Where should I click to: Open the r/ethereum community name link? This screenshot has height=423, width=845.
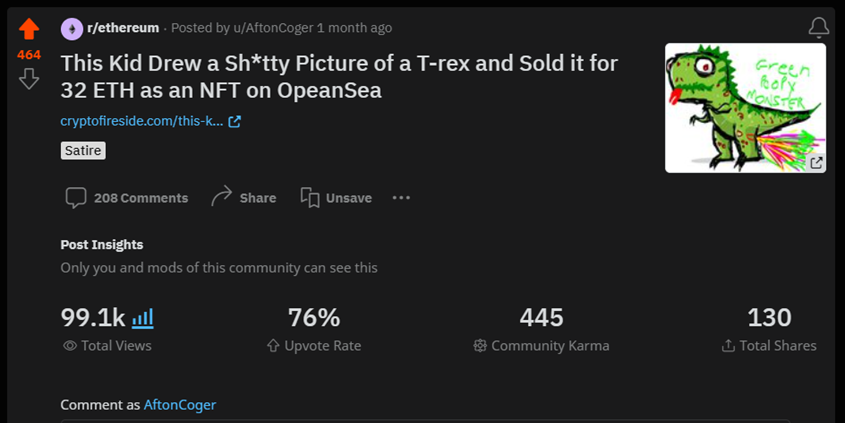[123, 28]
